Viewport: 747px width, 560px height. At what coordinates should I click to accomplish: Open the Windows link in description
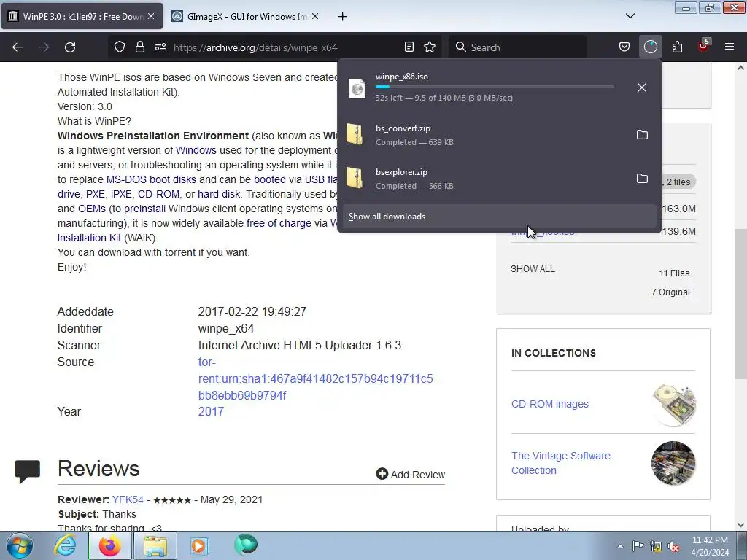point(196,150)
